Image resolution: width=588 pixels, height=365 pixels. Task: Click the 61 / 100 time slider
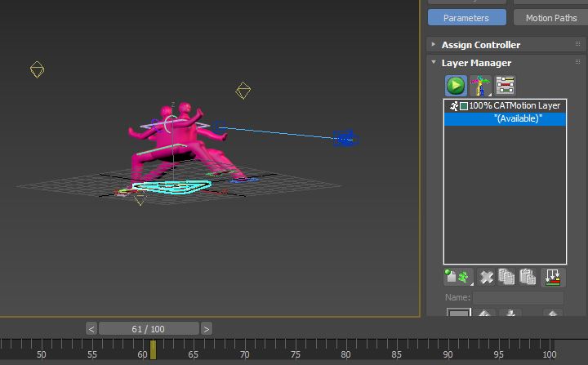(148, 329)
